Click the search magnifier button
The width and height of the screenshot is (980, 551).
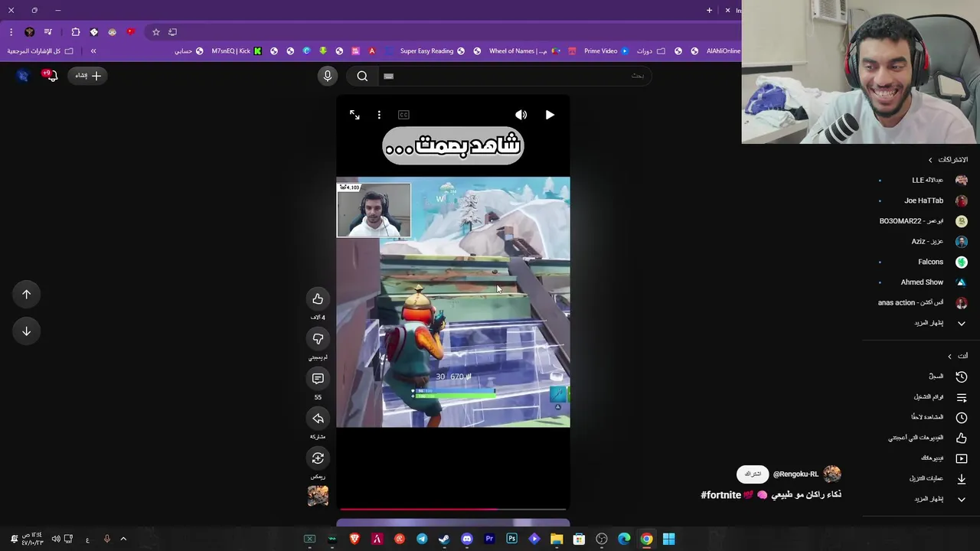pos(362,76)
